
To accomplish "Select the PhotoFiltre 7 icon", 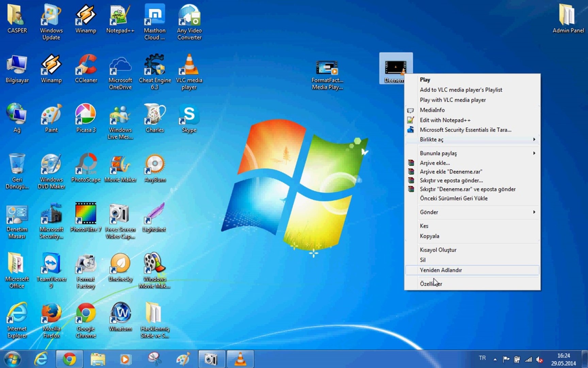I will [86, 218].
